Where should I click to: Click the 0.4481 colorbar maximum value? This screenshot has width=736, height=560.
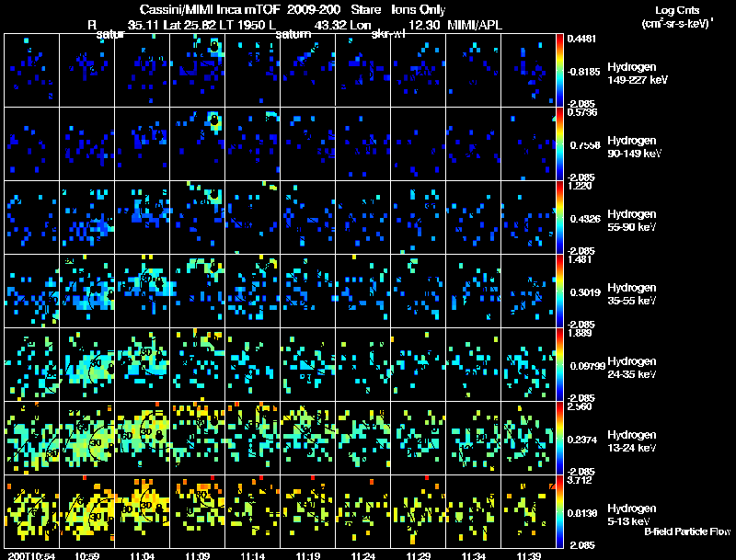pos(581,39)
